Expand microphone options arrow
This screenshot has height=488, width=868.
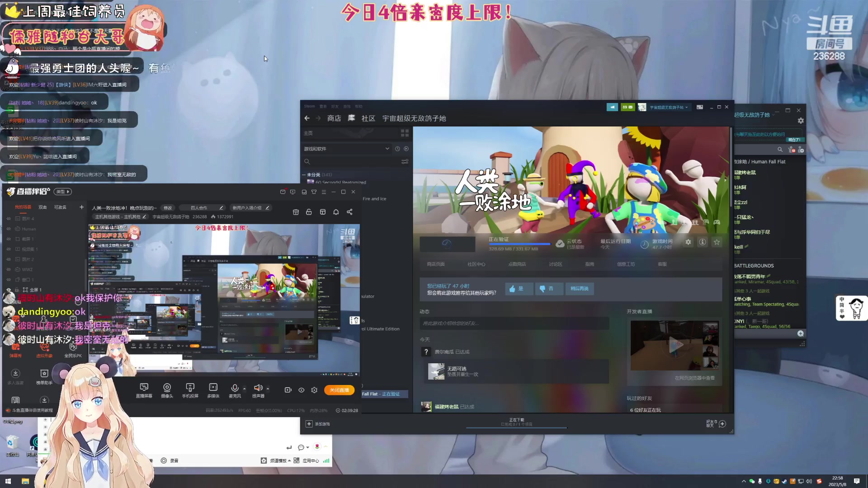click(x=245, y=388)
